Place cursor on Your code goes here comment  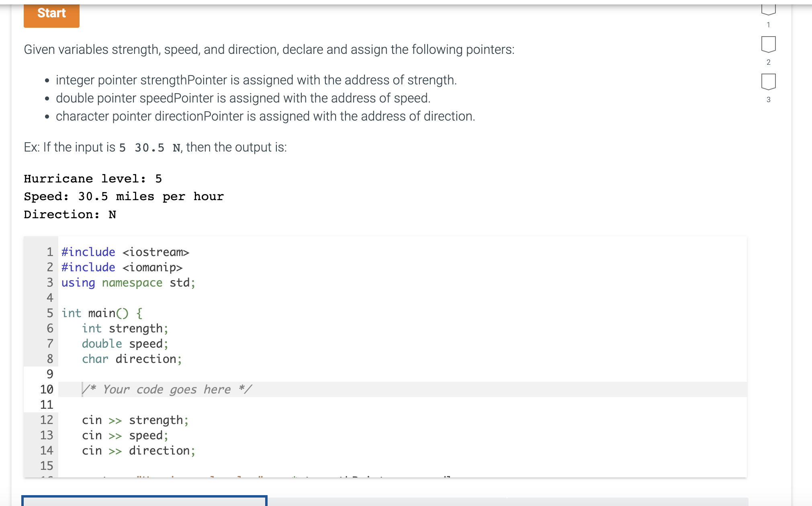[167, 389]
